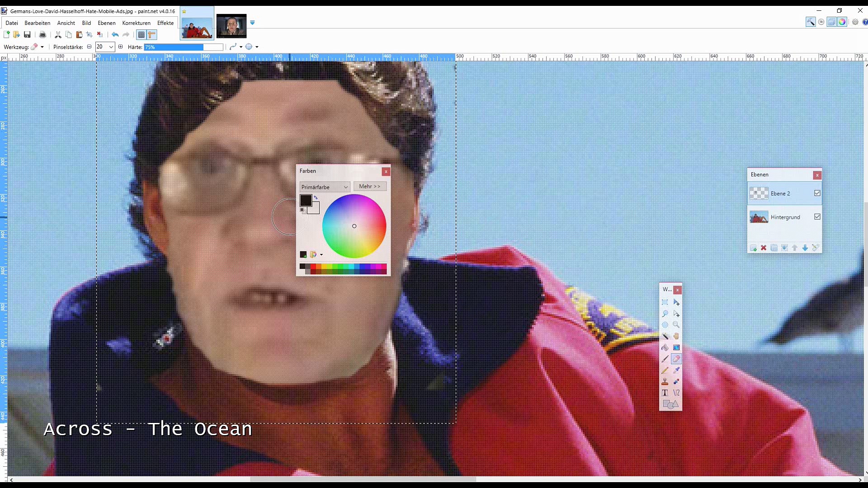Select the Pencil tool
868x488 pixels.
click(665, 370)
